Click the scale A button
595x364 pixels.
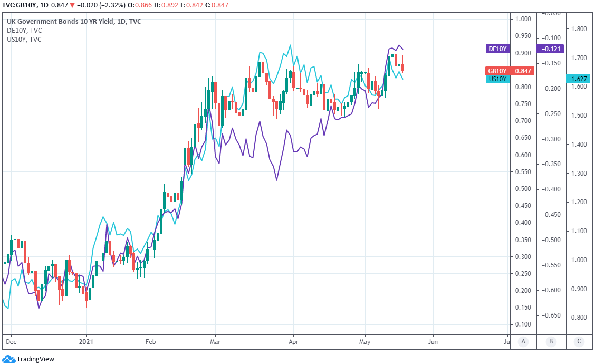(523, 341)
